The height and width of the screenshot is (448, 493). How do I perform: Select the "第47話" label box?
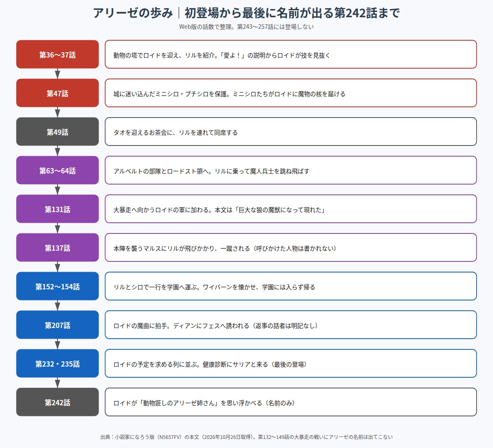click(58, 93)
